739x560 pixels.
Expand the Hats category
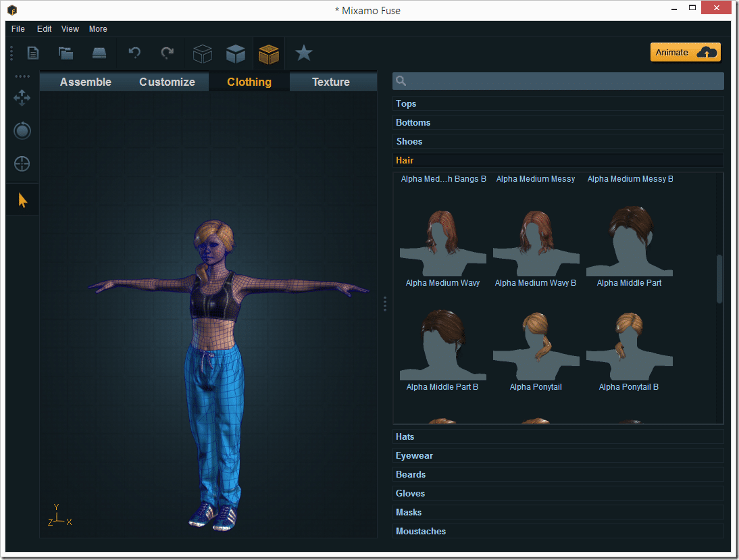[558, 436]
